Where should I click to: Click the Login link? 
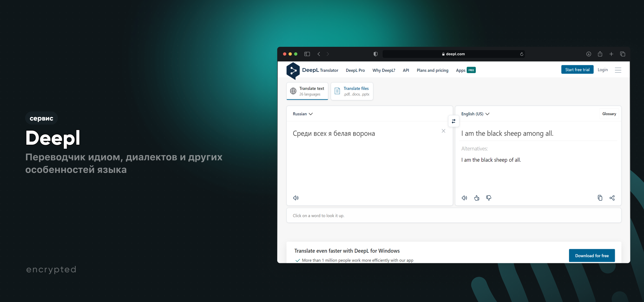coord(602,70)
